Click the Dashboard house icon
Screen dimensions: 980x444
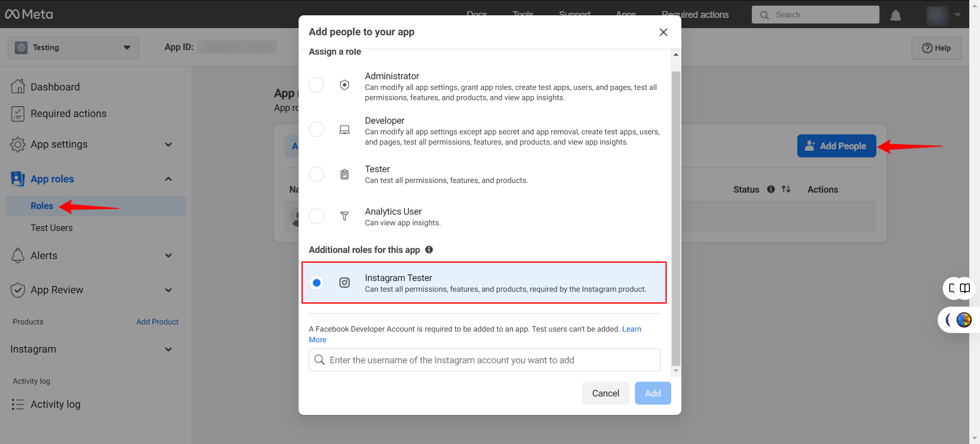18,87
